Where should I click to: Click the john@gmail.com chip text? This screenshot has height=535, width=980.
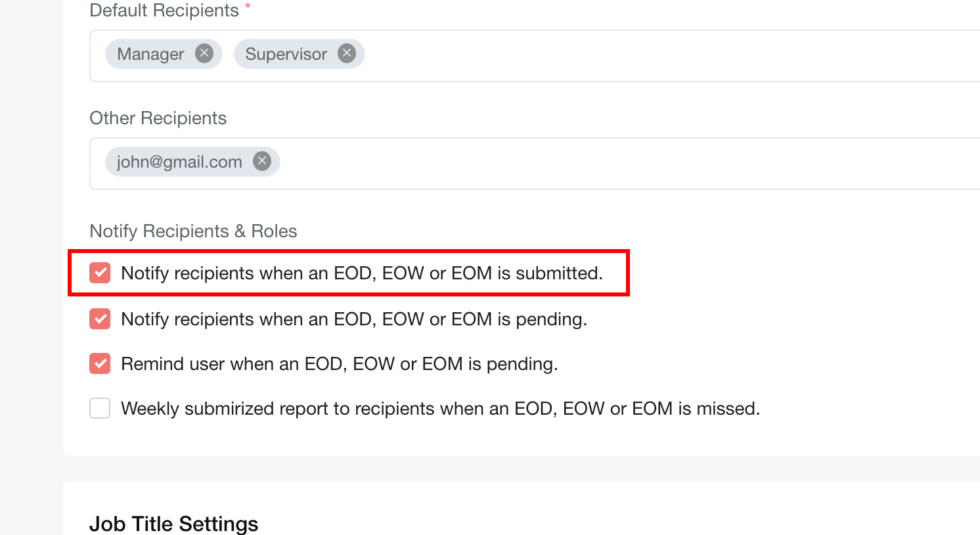click(x=179, y=162)
